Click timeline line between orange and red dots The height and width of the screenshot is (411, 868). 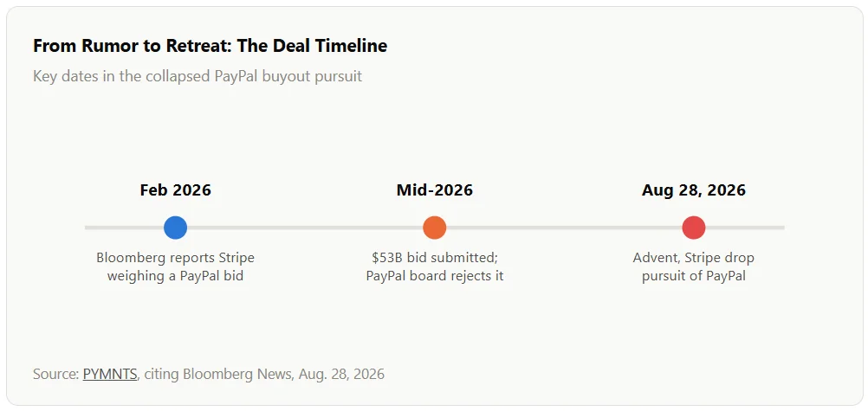(x=564, y=228)
